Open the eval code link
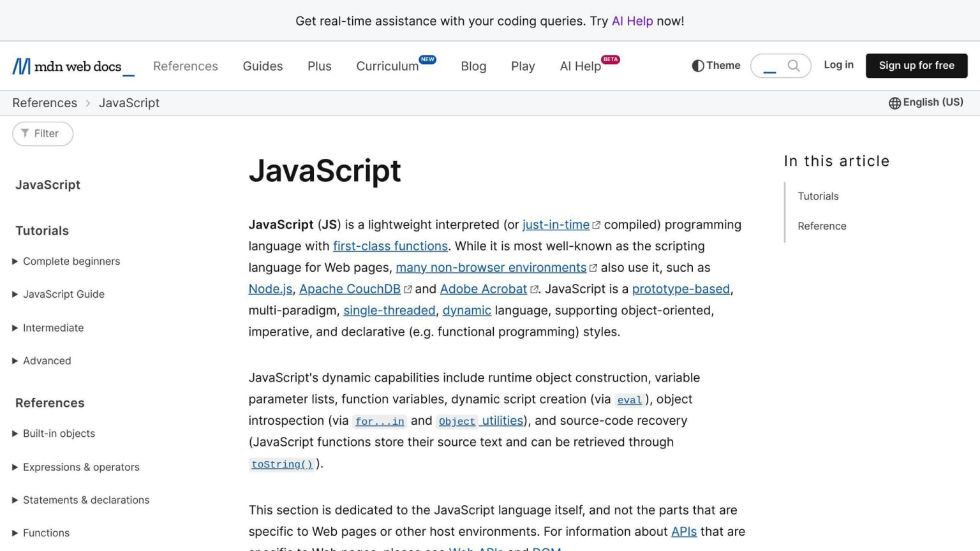Viewport: 980px width, 551px height. click(629, 400)
